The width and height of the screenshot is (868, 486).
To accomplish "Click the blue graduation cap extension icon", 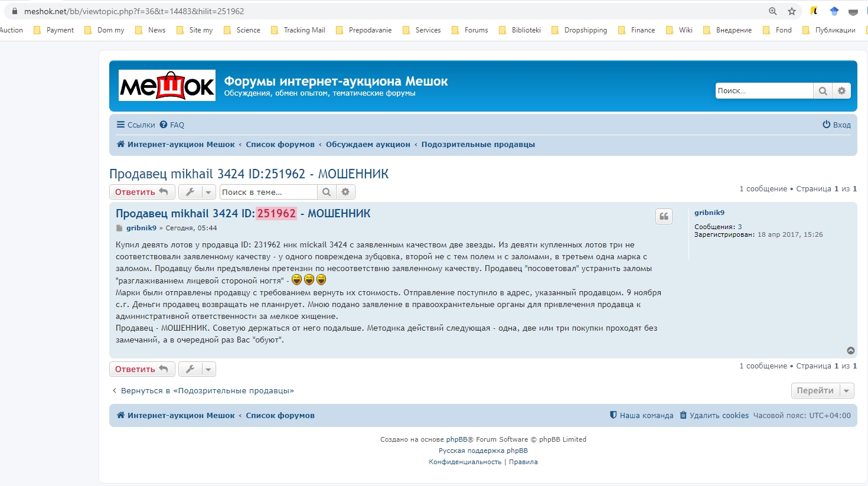I will coord(834,11).
